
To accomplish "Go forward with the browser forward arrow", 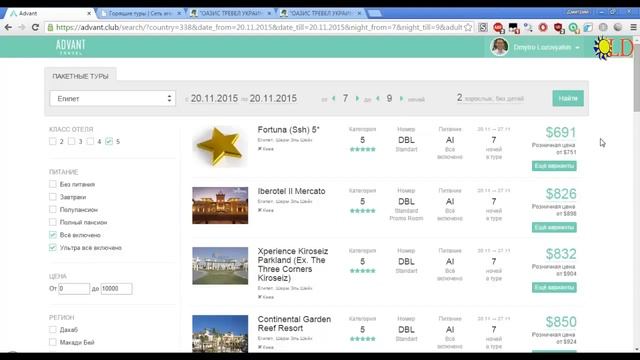I will click(22, 27).
